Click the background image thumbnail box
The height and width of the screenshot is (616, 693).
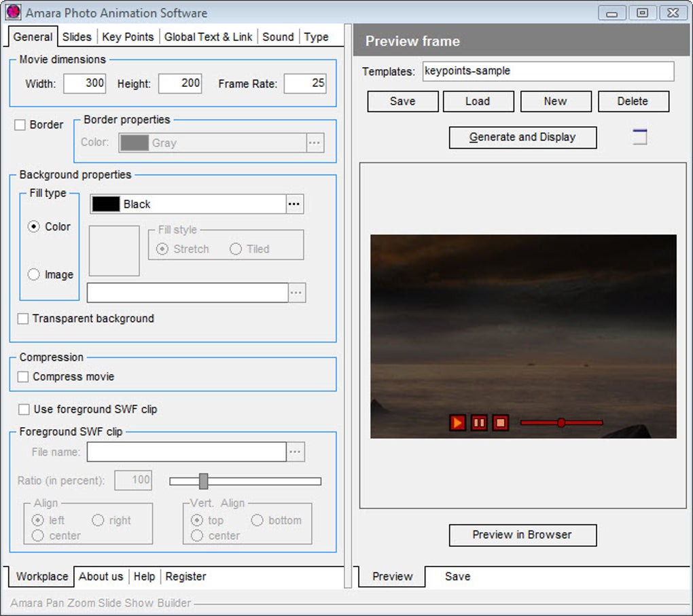[114, 251]
